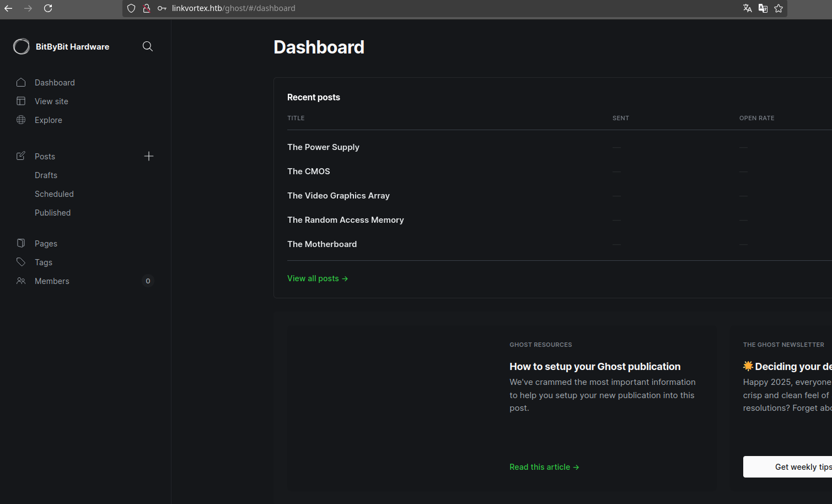The width and height of the screenshot is (832, 504).
Task: Open saved logins via the key icon
Action: [162, 8]
